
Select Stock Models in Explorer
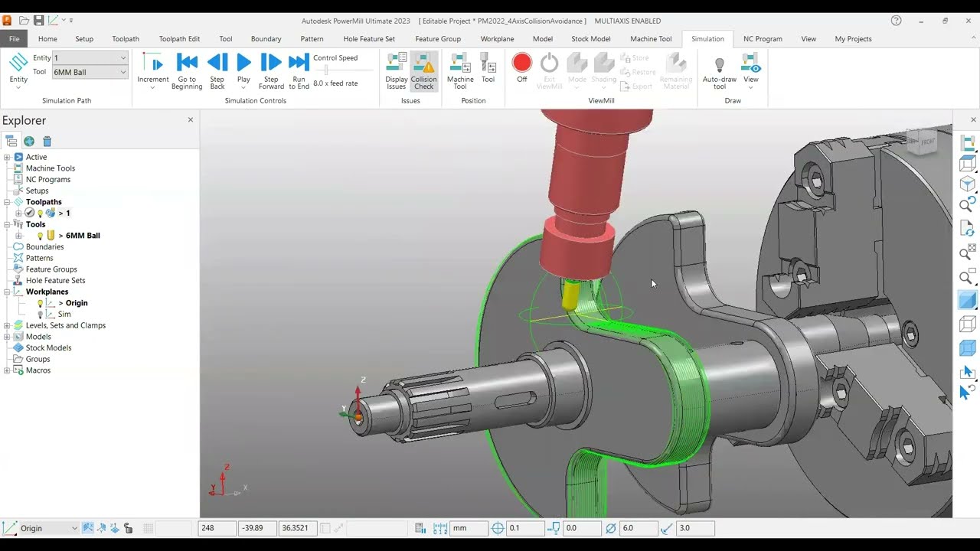(x=48, y=347)
